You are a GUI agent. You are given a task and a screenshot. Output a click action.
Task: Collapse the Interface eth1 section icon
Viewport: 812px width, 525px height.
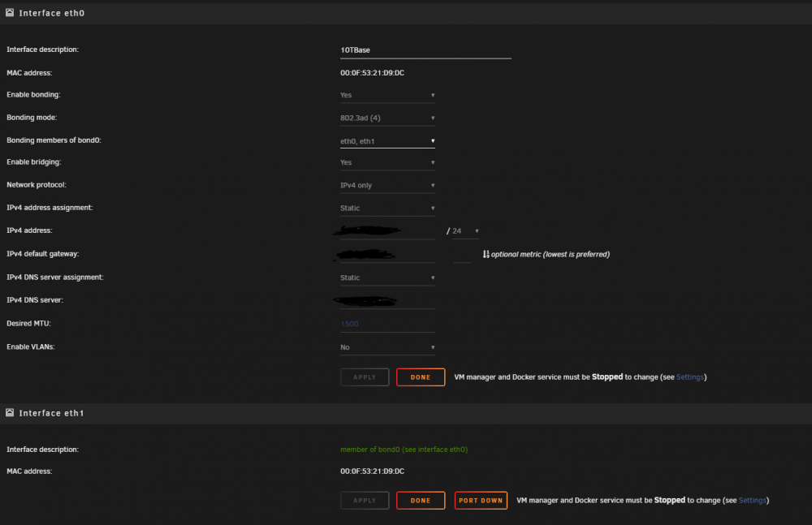[x=9, y=413]
